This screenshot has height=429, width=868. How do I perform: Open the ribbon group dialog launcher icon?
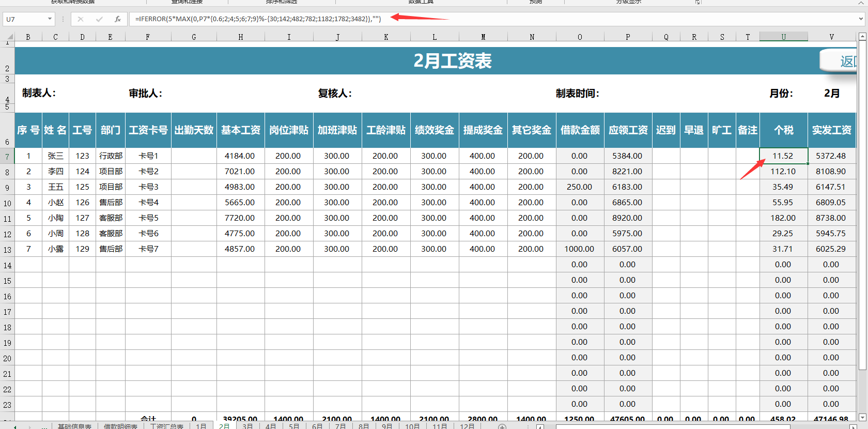pyautogui.click(x=698, y=2)
